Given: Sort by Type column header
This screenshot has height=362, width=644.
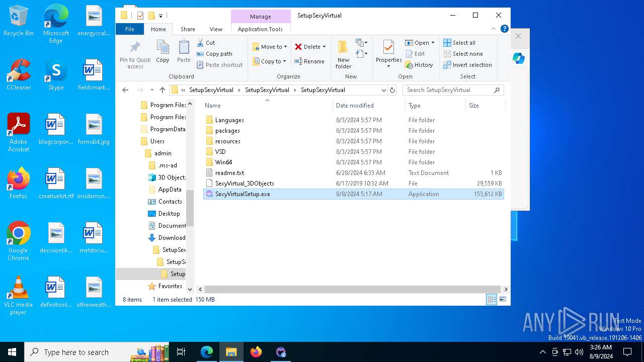Looking at the screenshot, I should (x=435, y=105).
